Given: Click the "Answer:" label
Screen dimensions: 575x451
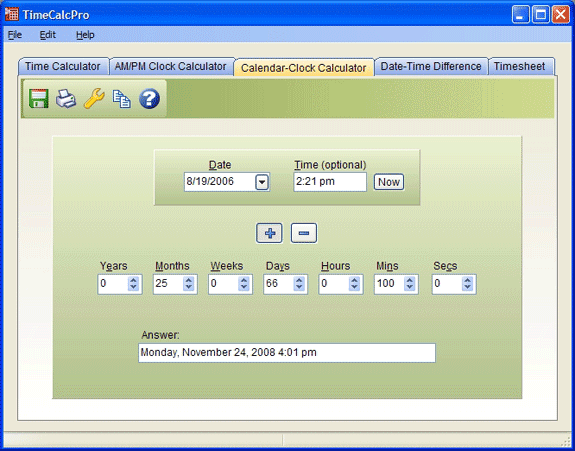Looking at the screenshot, I should click(x=160, y=335).
